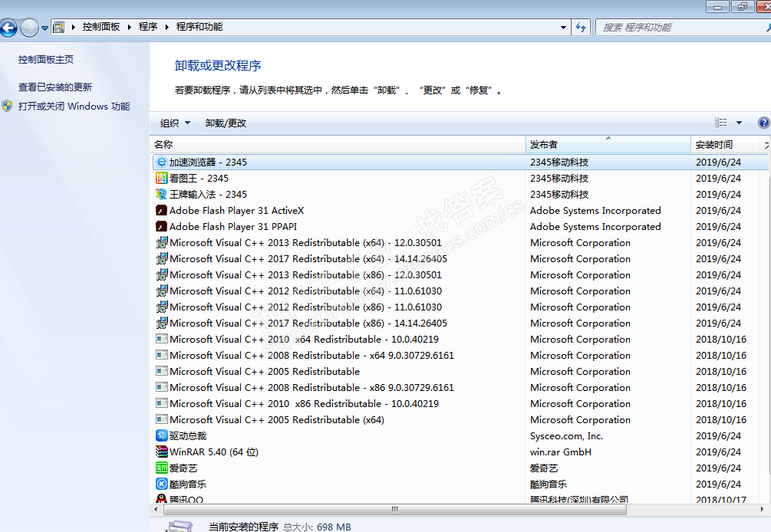Select Microsoft Visual C++ 2010 x86 Redistributable - 10.0.40219
This screenshot has width=771, height=532.
[304, 404]
